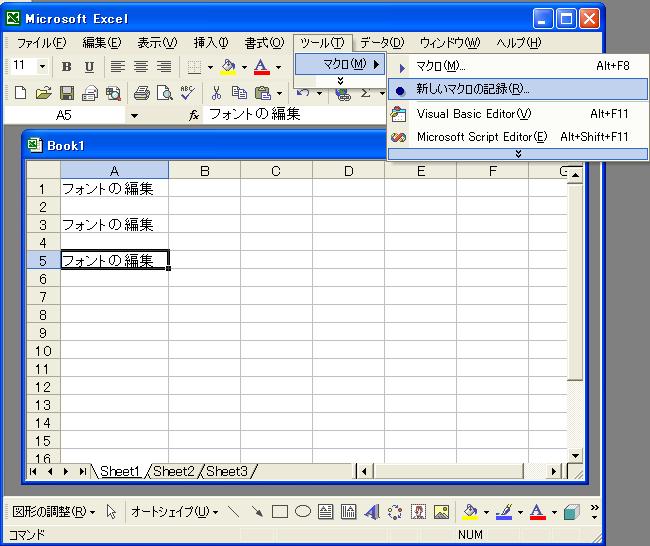Toggle underline formatting button
The image size is (650, 546).
pyautogui.click(x=89, y=66)
